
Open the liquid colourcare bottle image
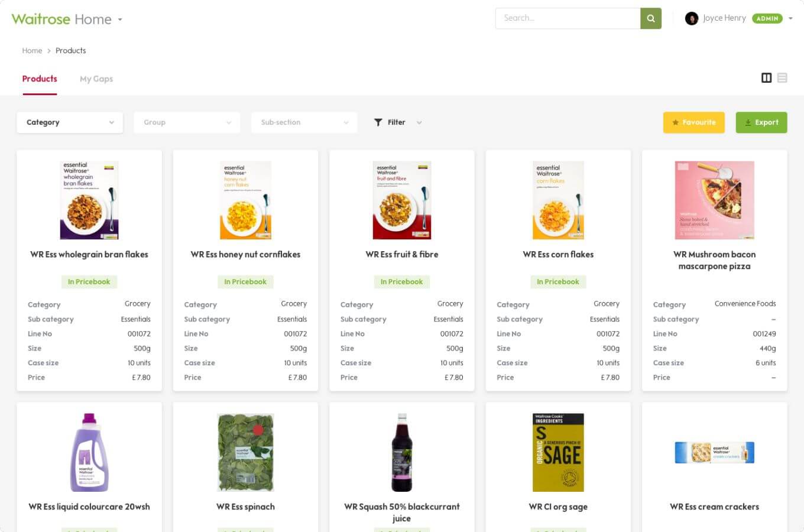tap(89, 453)
